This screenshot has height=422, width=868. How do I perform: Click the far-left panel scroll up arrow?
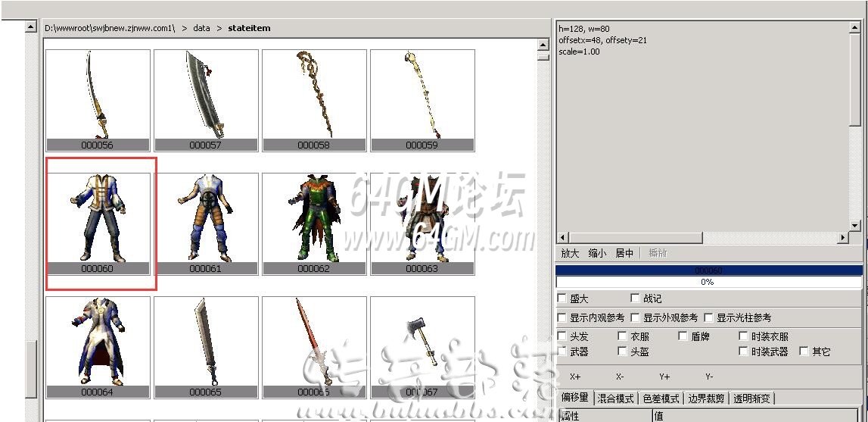coord(31,27)
